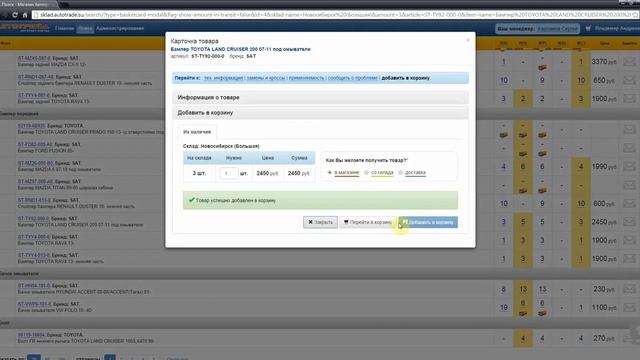This screenshot has height=360, width=640.
Task: Click the 'Поиск' menu item
Action: (85, 29)
